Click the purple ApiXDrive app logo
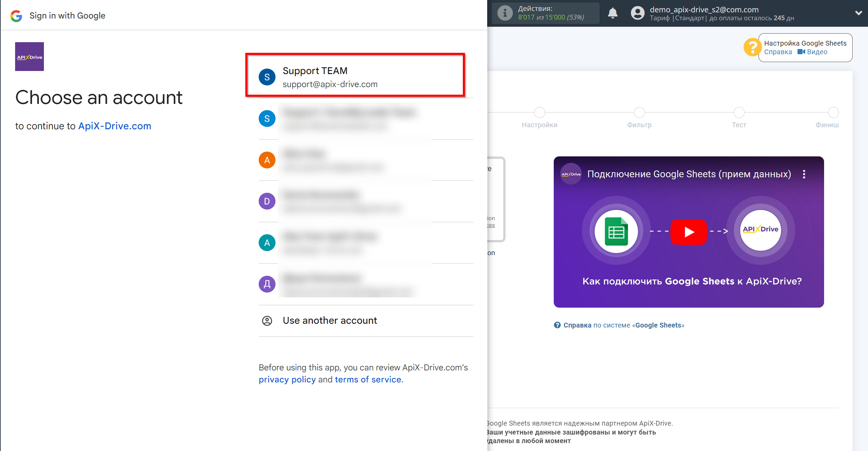The width and height of the screenshot is (868, 451). click(30, 57)
